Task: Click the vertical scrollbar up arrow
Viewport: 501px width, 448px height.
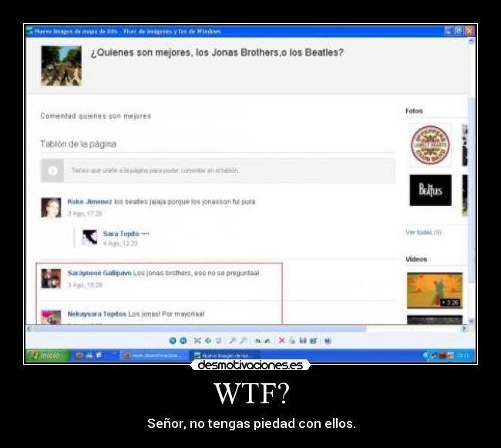Action: 471,41
